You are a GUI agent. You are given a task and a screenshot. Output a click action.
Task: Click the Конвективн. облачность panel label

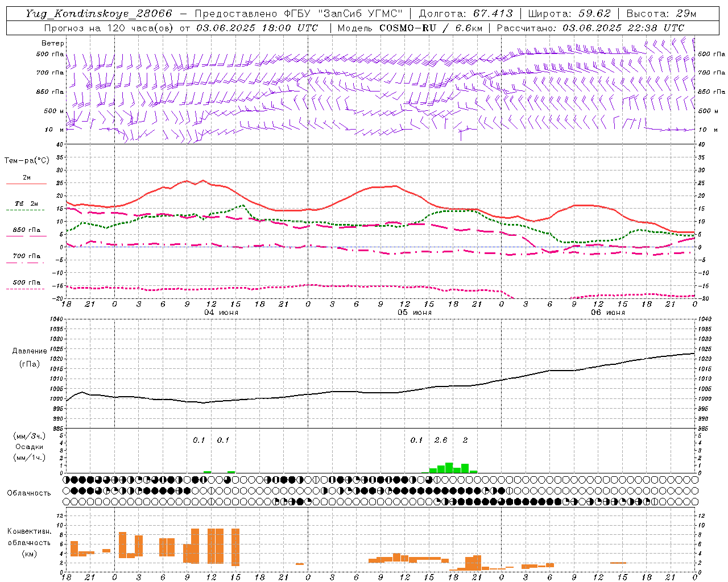point(30,537)
